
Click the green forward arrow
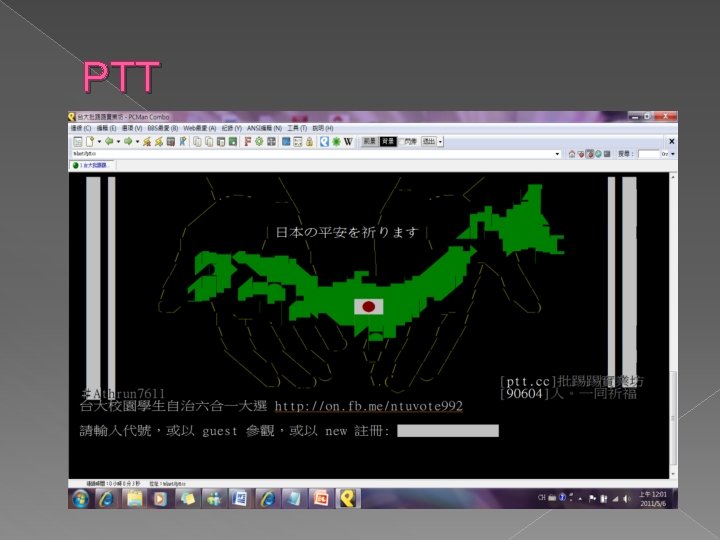click(128, 141)
